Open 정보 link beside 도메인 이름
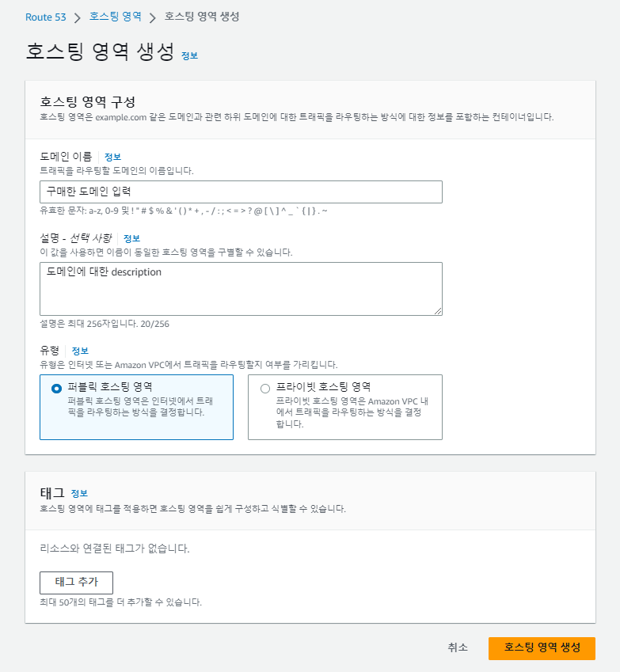Viewport: 620px width, 672px height. click(112, 157)
